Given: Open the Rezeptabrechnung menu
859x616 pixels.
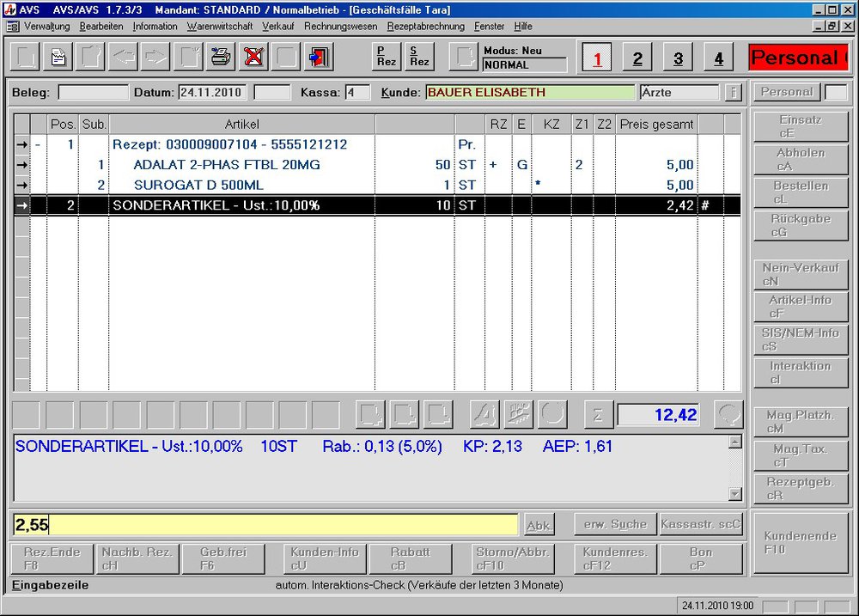Looking at the screenshot, I should (425, 27).
